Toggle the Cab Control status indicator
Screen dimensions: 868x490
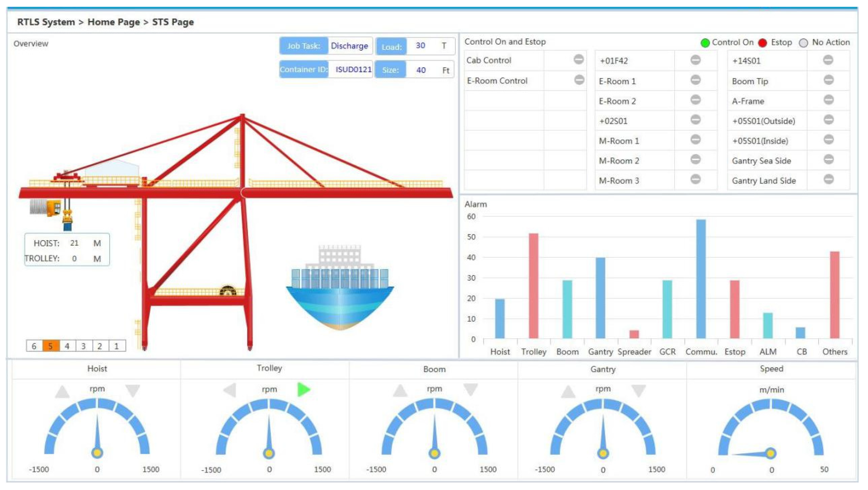point(579,59)
